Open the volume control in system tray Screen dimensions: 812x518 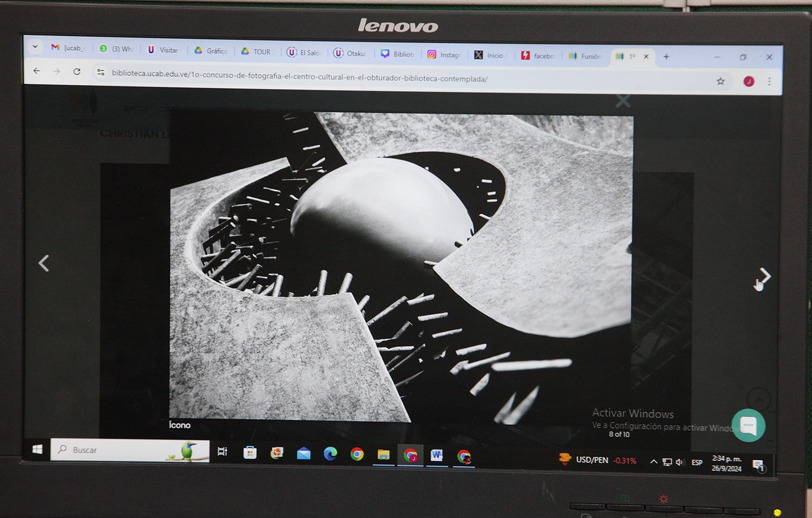pyautogui.click(x=679, y=462)
